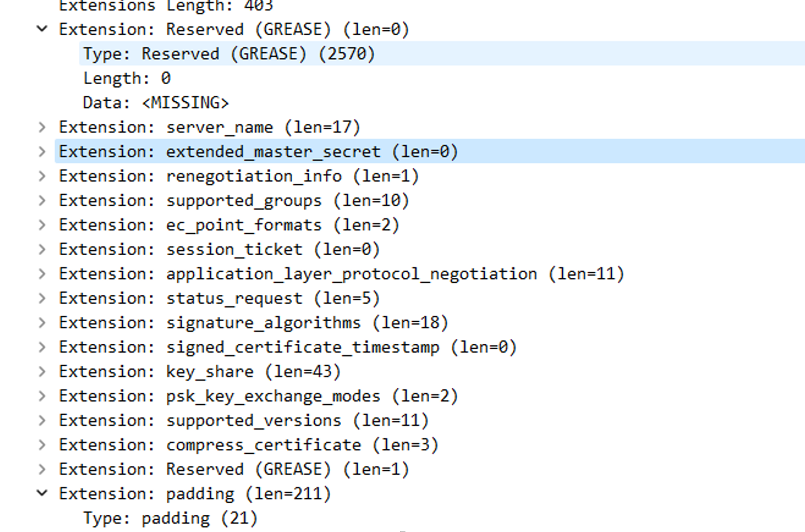Screen dimensions: 805x532
Task: Expand the ec_point_formats extension
Action: pos(42,225)
